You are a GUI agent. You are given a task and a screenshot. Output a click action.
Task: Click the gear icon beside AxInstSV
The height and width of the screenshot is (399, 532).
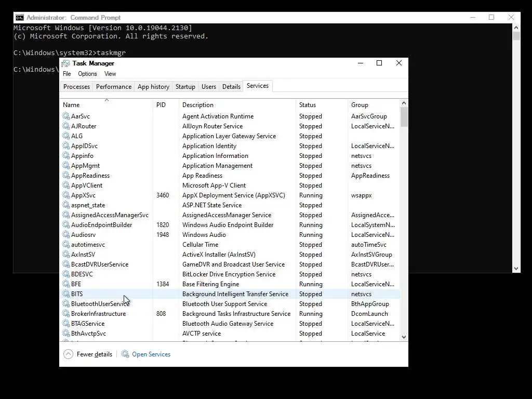[66, 254]
